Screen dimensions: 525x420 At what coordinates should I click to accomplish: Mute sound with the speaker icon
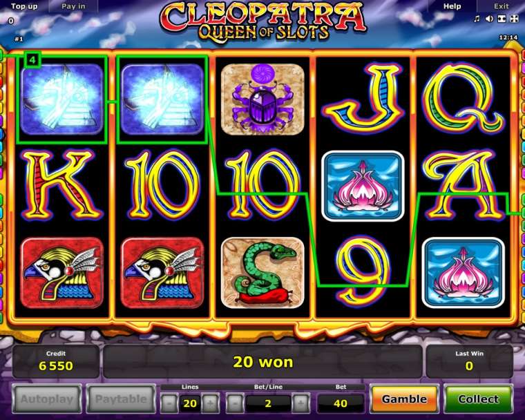[489, 19]
